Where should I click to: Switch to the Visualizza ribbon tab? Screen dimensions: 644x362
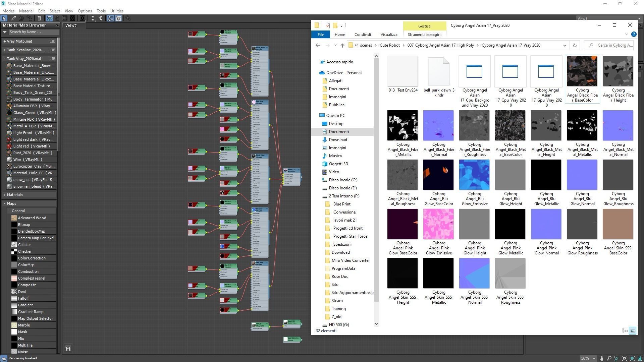(x=389, y=35)
